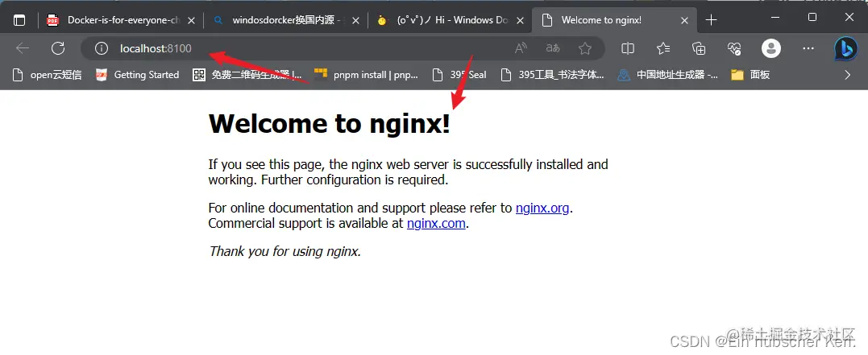868x355 pixels.
Task: Maximize the browser window
Action: [x=812, y=18]
